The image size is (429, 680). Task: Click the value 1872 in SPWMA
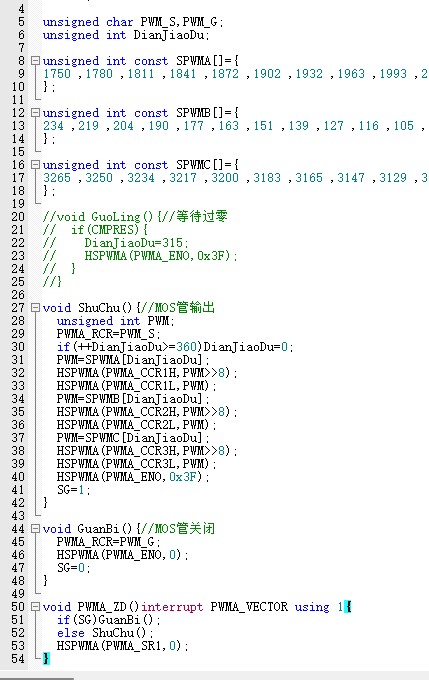coord(225,74)
